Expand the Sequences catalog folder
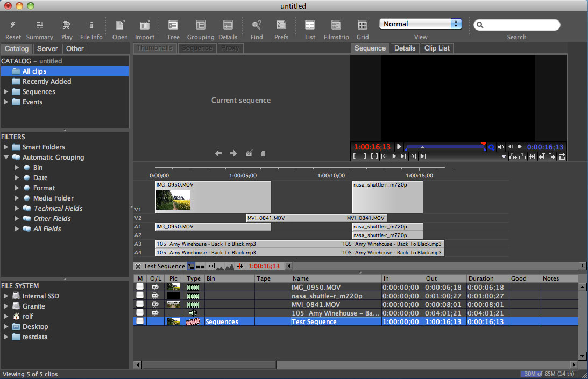Screen dimensions: 588x379 (6, 91)
